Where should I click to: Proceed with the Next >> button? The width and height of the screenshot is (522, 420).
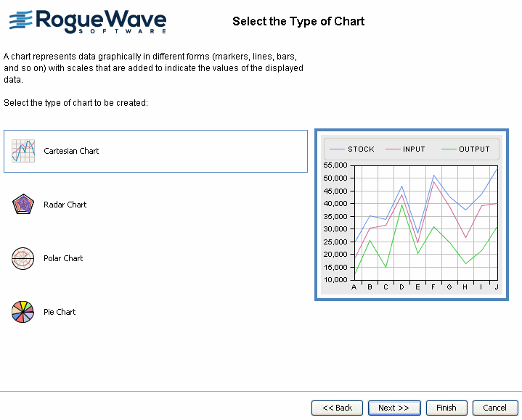(x=394, y=408)
